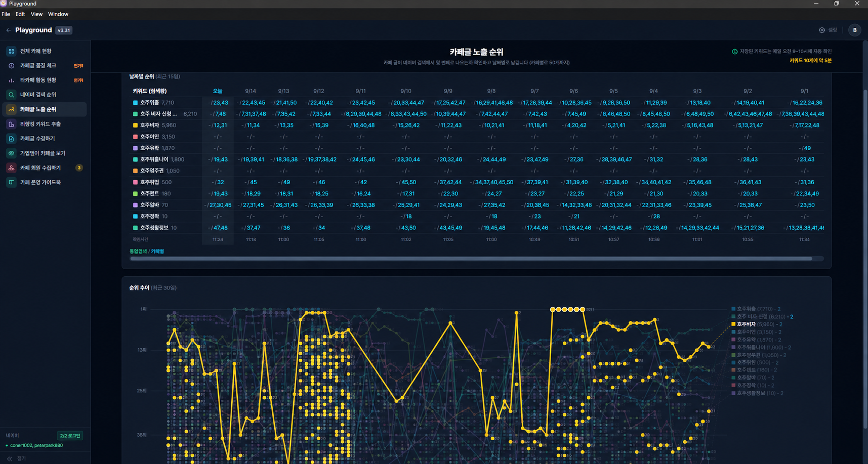Image resolution: width=868 pixels, height=464 pixels.
Task: Select the 오늘 column header
Action: tap(218, 91)
